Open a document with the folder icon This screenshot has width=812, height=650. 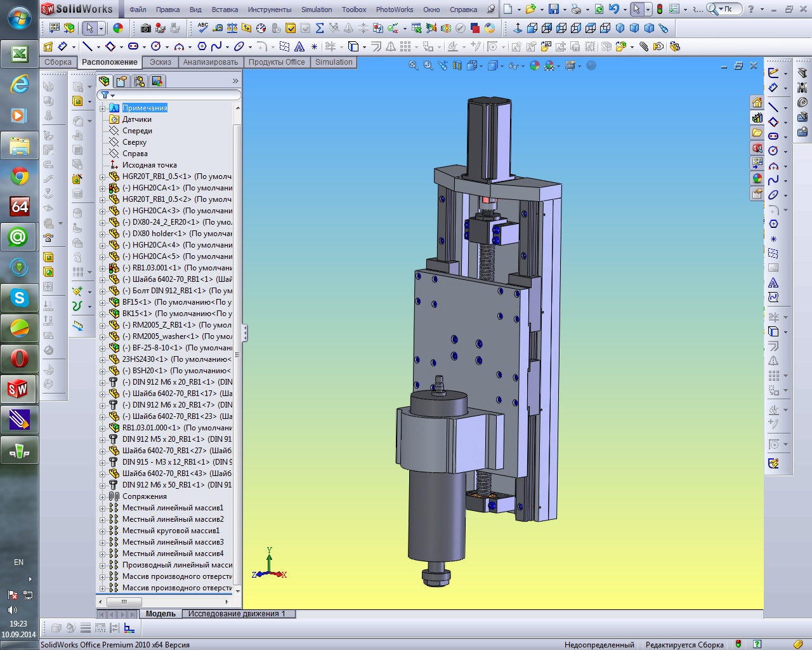point(530,10)
